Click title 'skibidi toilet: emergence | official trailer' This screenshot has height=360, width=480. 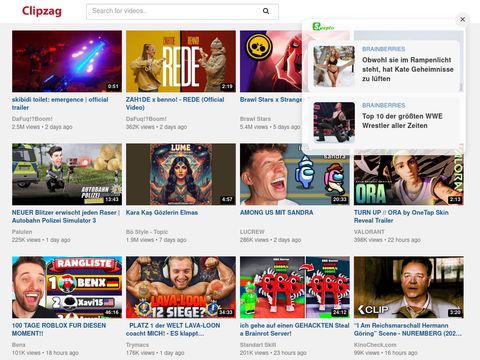pos(60,103)
